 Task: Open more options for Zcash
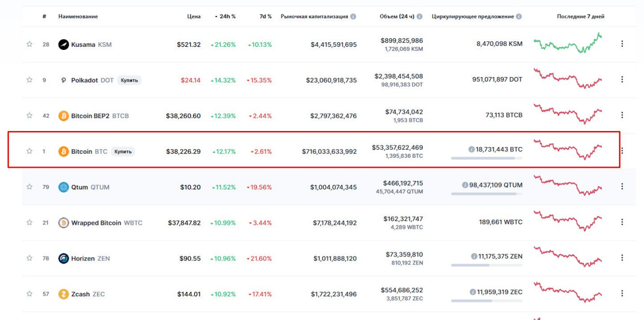[x=622, y=293]
